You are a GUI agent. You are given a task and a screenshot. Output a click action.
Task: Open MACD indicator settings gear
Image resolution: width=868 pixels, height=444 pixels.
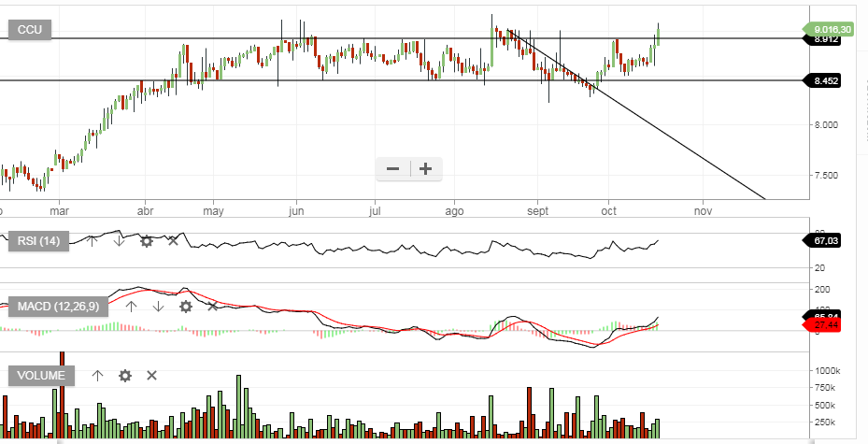point(185,307)
